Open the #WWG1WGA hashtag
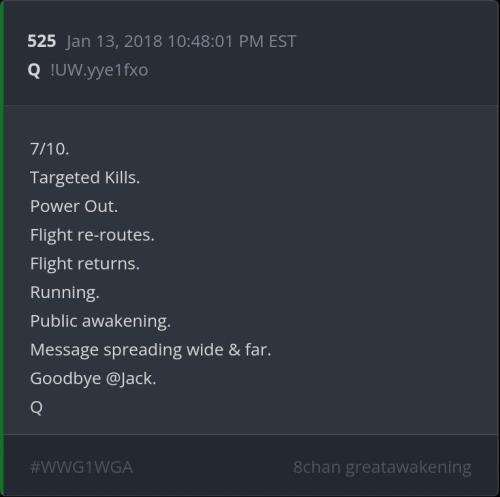 click(x=81, y=467)
